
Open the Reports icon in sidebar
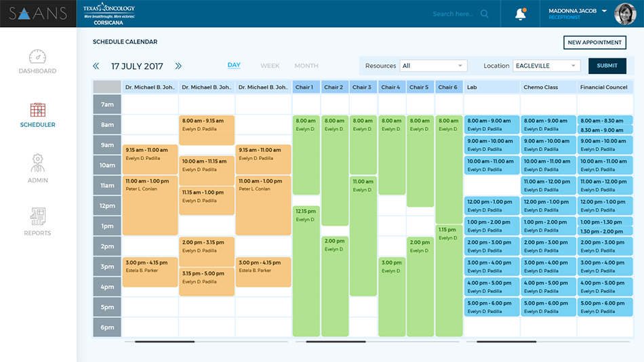[37, 217]
